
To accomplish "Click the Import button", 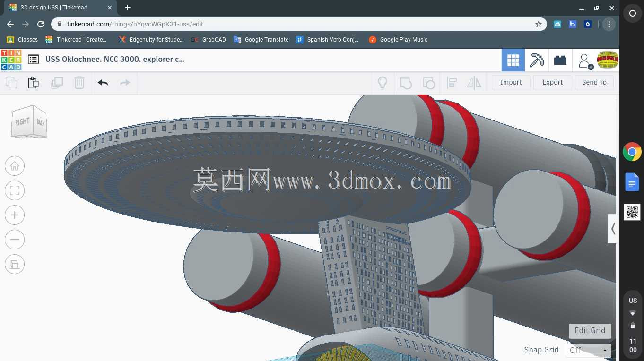I will 511,82.
